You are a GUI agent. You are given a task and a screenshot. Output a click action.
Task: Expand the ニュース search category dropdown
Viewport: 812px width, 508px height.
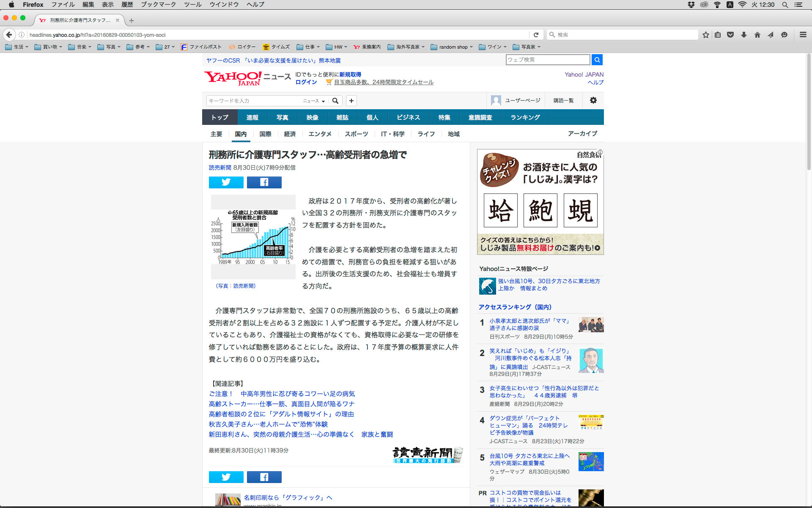pyautogui.click(x=314, y=101)
